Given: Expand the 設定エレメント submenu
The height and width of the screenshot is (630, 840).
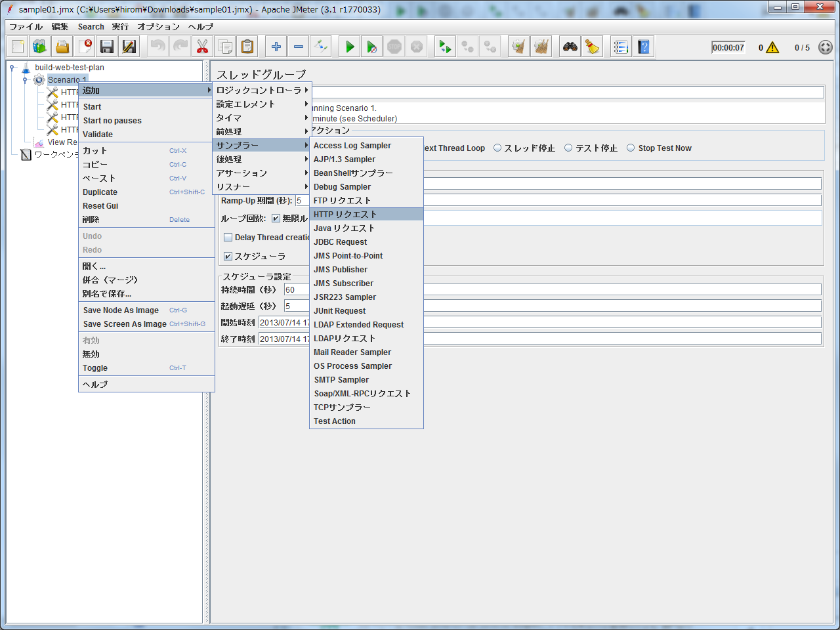Looking at the screenshot, I should 262,104.
